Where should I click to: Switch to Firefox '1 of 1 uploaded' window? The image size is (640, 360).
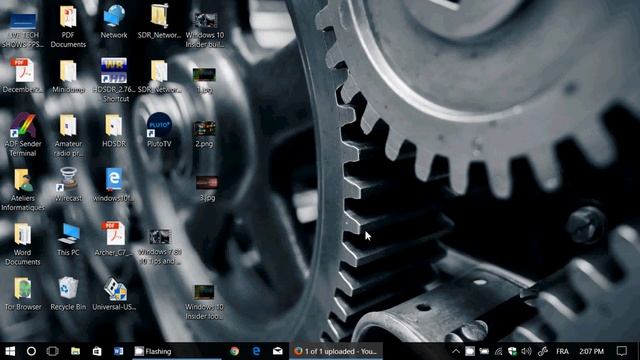pos(336,351)
